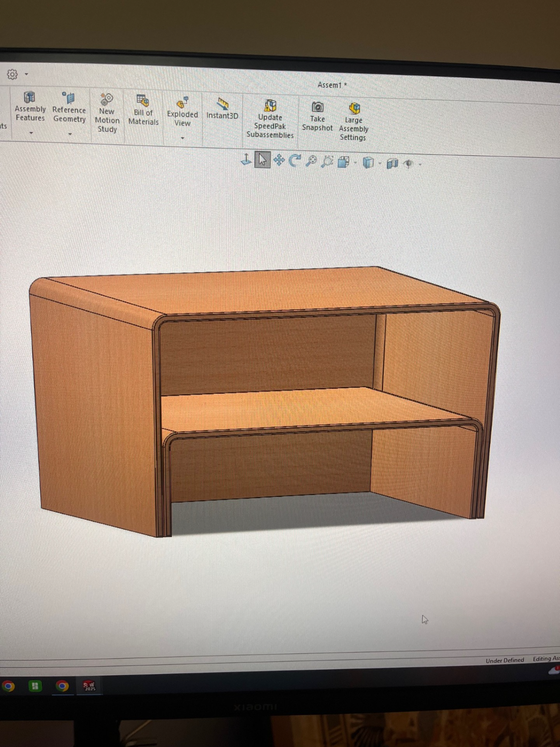Open the SolidWorks 2025 taskbar icon
Viewport: 560px width, 747px height.
(x=90, y=686)
